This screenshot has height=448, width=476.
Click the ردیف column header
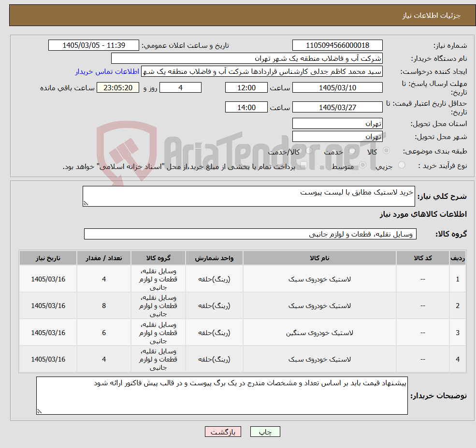click(x=458, y=258)
